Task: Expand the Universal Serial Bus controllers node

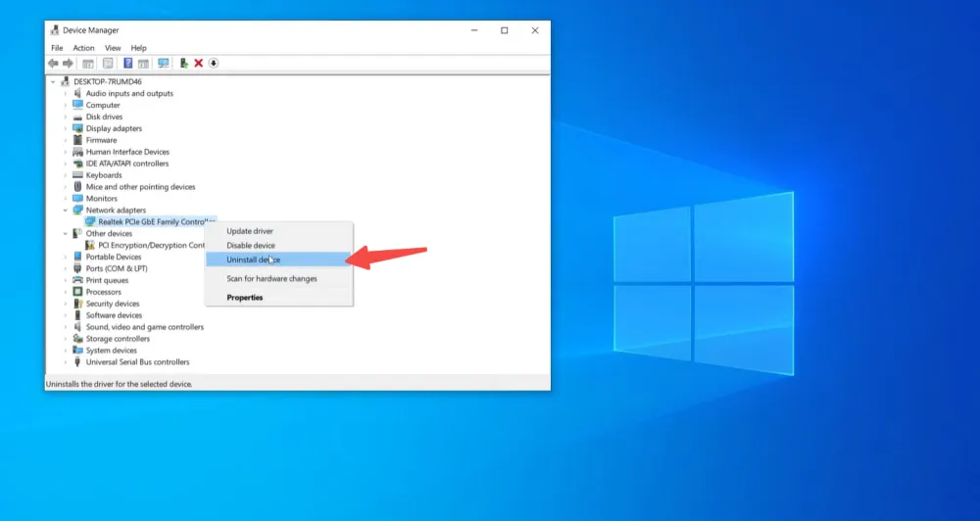Action: click(x=65, y=361)
